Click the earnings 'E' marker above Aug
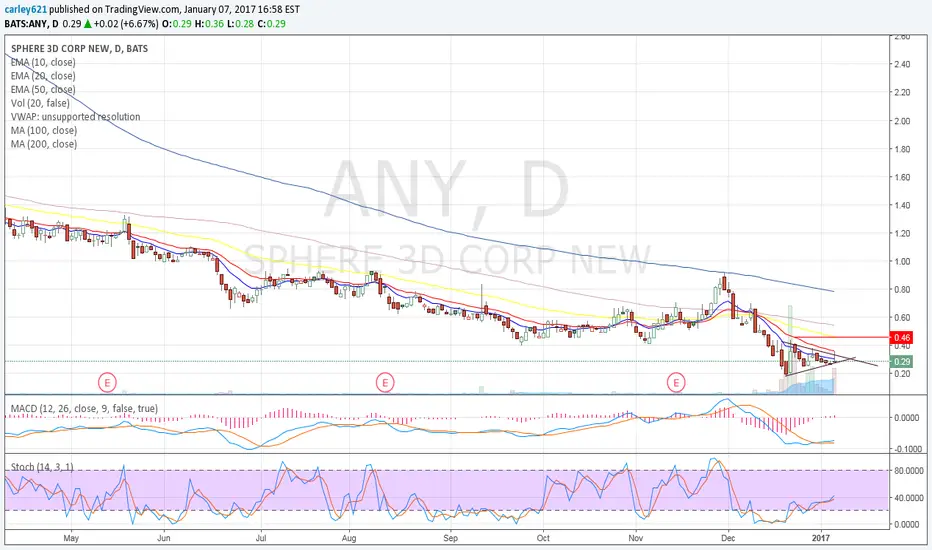Image resolution: width=932 pixels, height=550 pixels. (x=385, y=382)
